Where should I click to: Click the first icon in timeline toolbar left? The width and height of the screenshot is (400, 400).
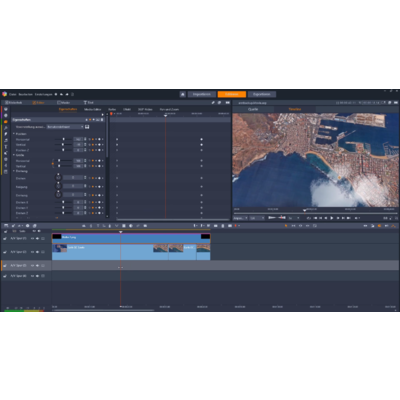(6, 226)
